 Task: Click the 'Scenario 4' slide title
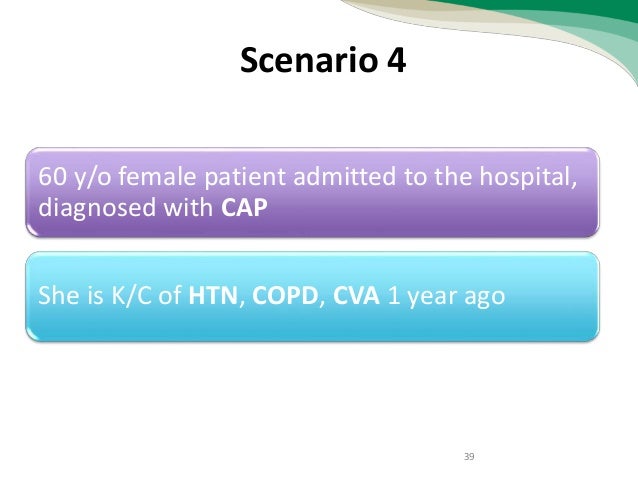tap(323, 60)
